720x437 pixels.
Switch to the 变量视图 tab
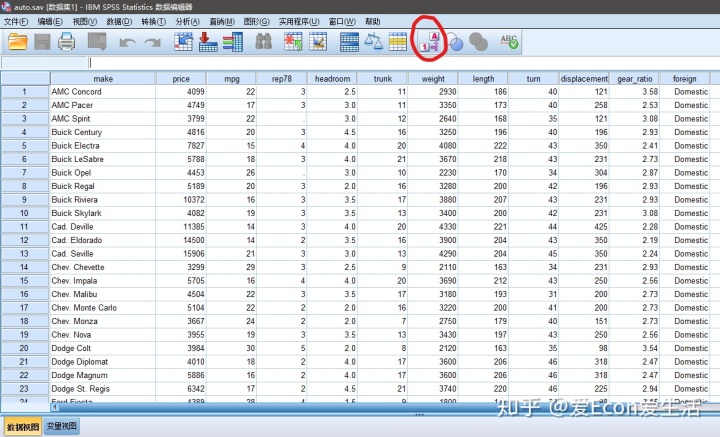(x=62, y=426)
